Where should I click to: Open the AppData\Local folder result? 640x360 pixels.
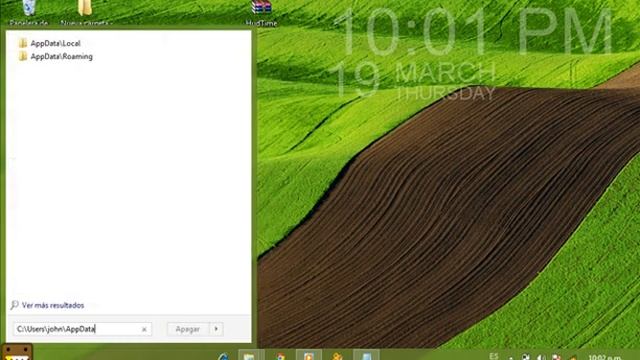coord(55,43)
